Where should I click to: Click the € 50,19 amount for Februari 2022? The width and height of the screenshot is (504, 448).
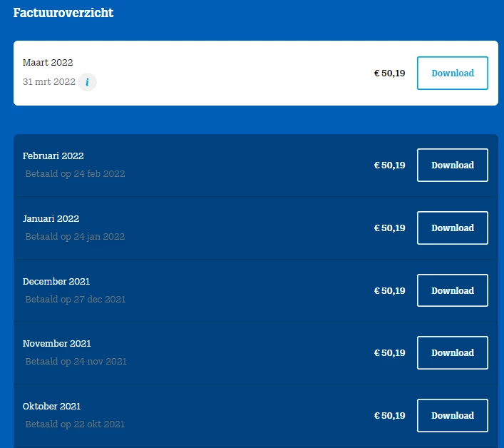coord(389,166)
